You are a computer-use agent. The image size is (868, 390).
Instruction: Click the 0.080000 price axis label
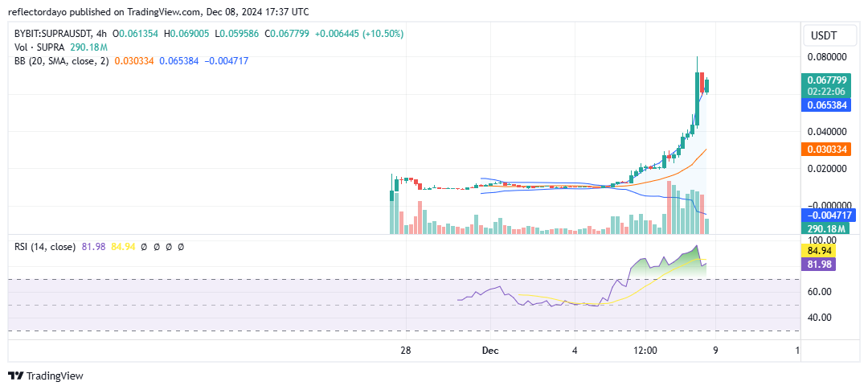pos(827,56)
